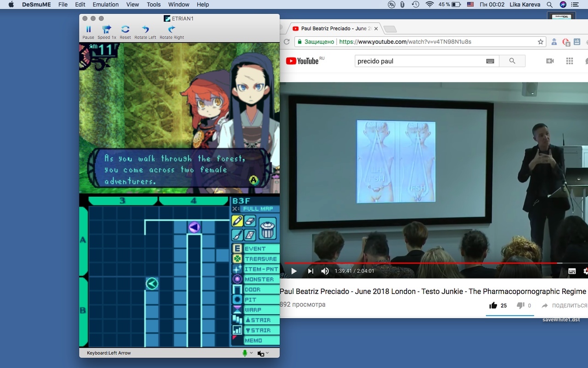Open the on-screen keyboard in search
Screen dimensions: 588x368
pos(490,61)
